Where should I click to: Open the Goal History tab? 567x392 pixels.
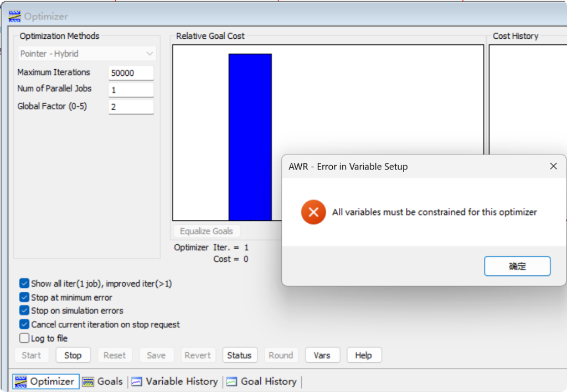point(268,381)
